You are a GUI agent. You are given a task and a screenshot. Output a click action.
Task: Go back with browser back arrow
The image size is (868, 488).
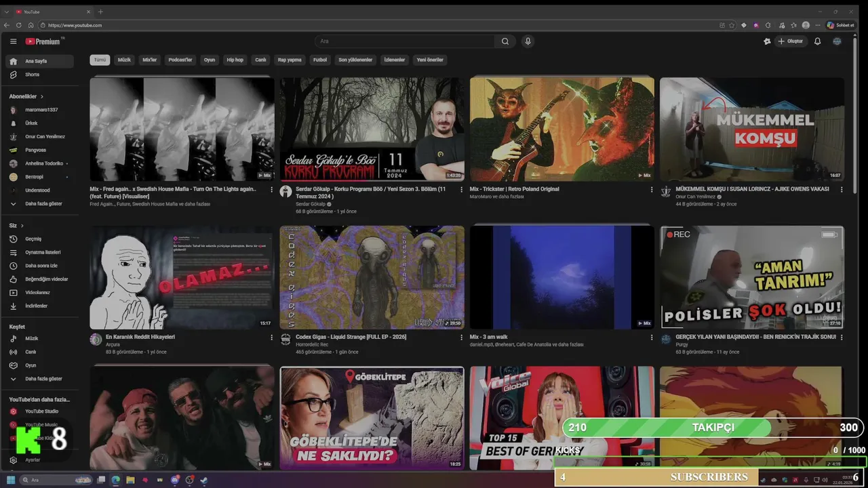point(6,25)
